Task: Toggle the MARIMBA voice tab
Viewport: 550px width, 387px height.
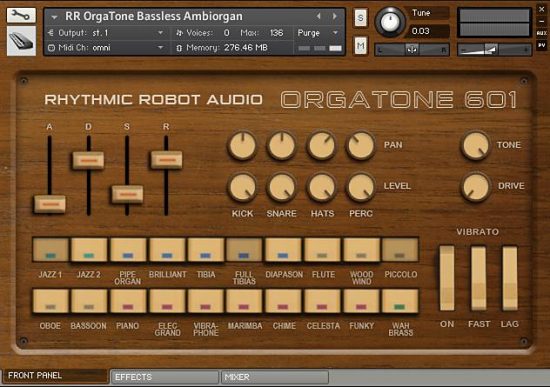Action: (x=244, y=301)
